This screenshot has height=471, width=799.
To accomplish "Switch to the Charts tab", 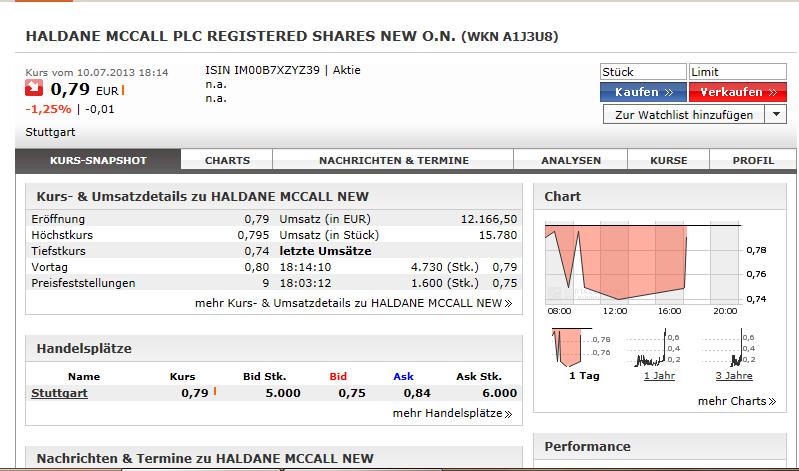I will pyautogui.click(x=227, y=160).
